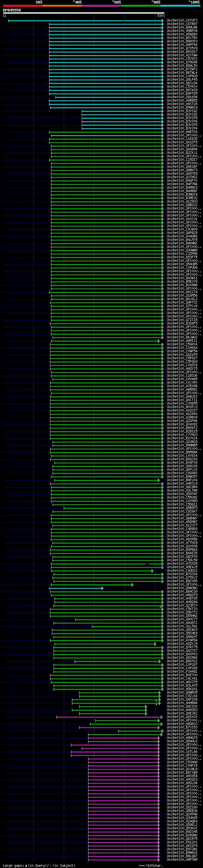Click hit UniRef100_A9SLD4
The width and height of the screenshot is (203, 868).
182,783
